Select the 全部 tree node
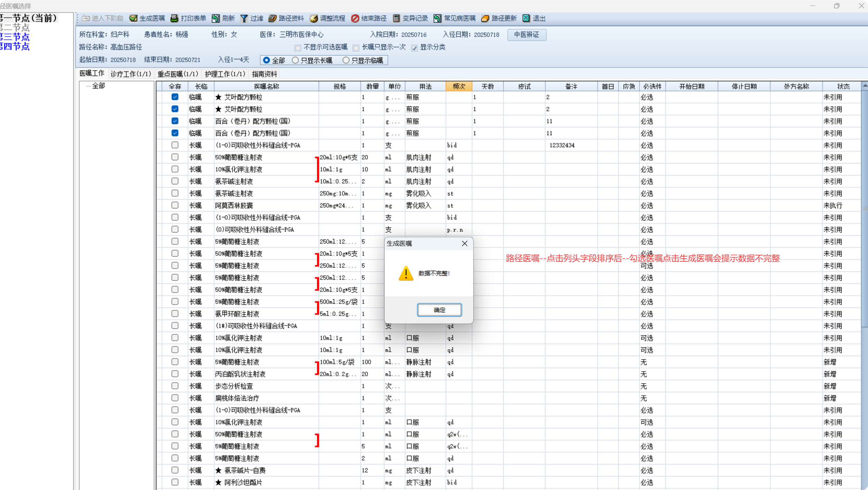 (x=98, y=86)
